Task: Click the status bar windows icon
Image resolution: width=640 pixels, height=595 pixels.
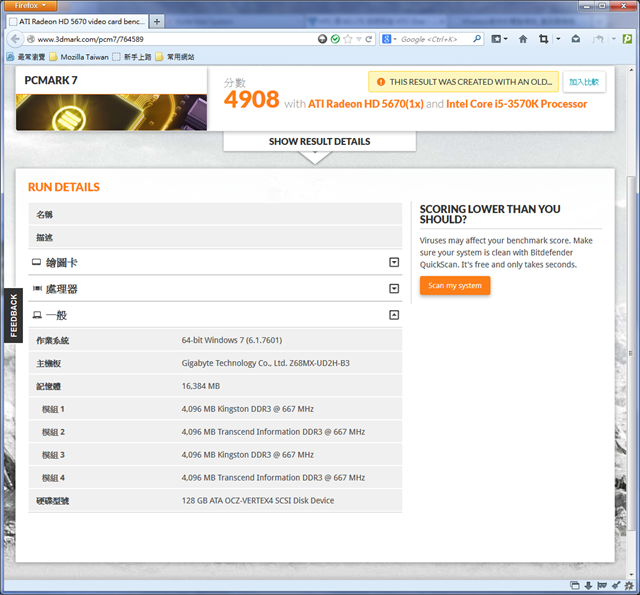Action: pos(574,586)
